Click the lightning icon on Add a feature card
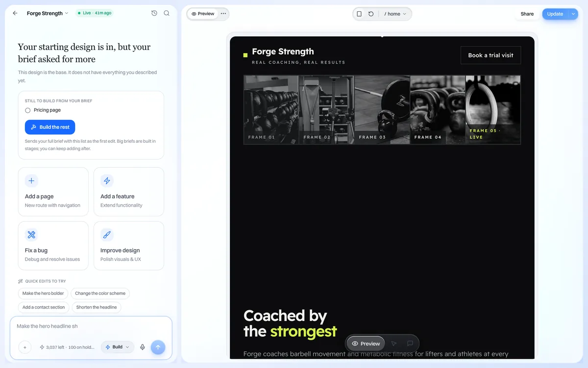The height and width of the screenshot is (368, 588). (107, 181)
